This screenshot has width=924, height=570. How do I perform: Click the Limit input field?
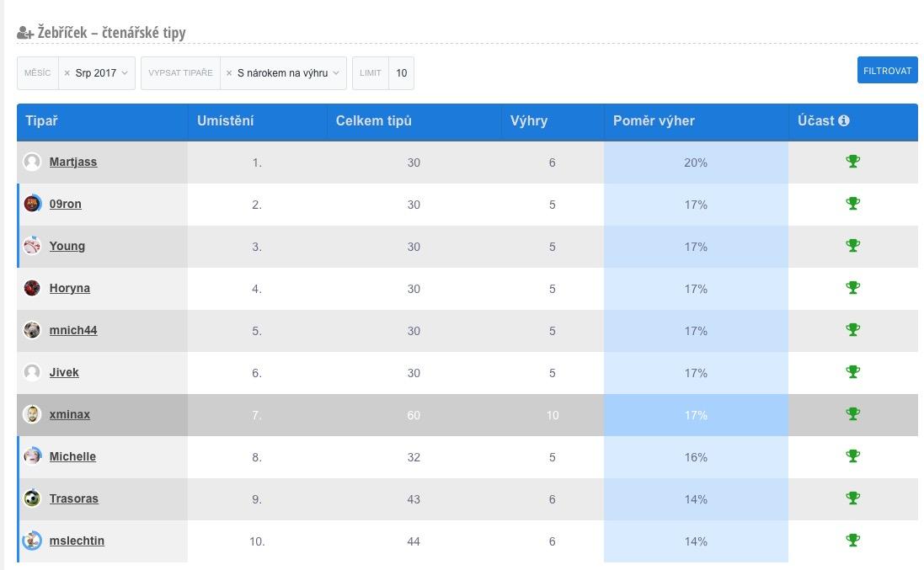click(401, 73)
